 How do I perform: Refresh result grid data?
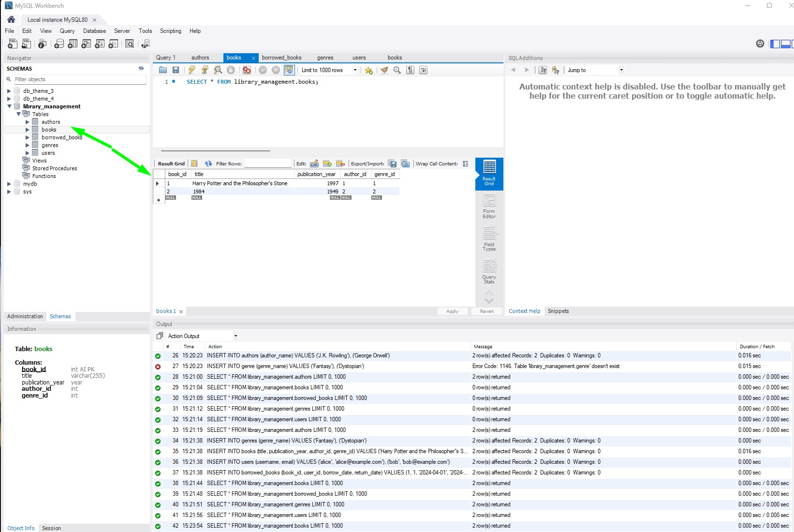coord(208,163)
